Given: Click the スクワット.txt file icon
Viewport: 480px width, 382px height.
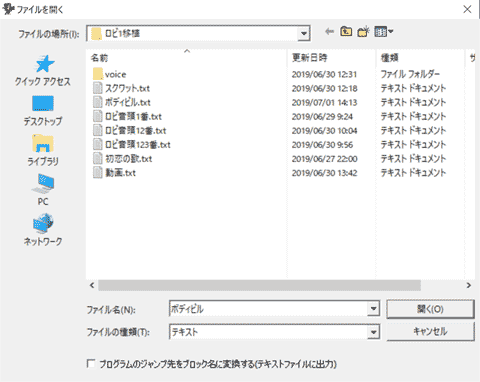Looking at the screenshot, I should [98, 88].
